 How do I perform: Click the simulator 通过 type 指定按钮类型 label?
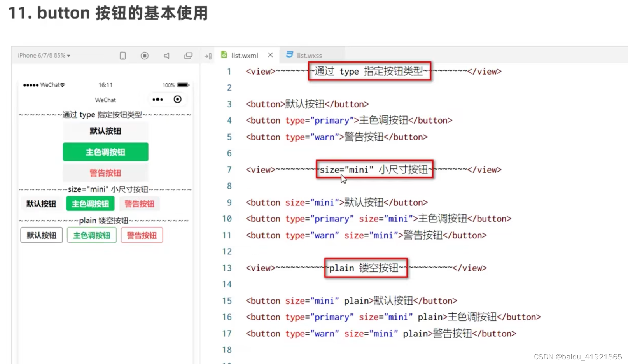(102, 115)
